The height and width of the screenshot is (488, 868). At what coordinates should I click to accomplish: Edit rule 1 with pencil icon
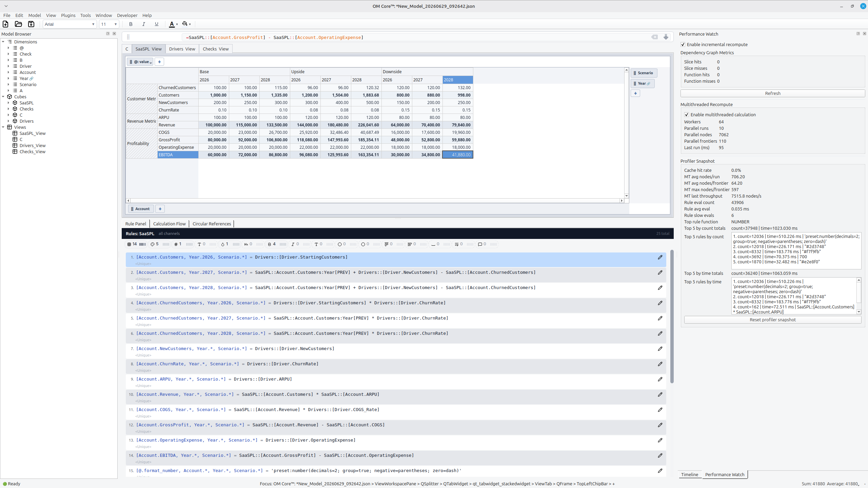[660, 257]
